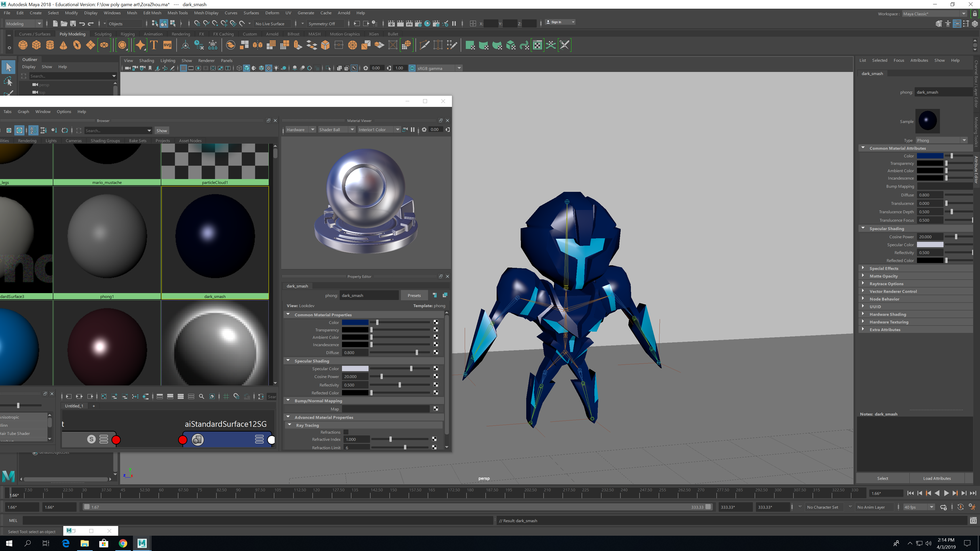The height and width of the screenshot is (551, 980).
Task: Switch to the Rigging shelf tab
Action: pyautogui.click(x=127, y=34)
